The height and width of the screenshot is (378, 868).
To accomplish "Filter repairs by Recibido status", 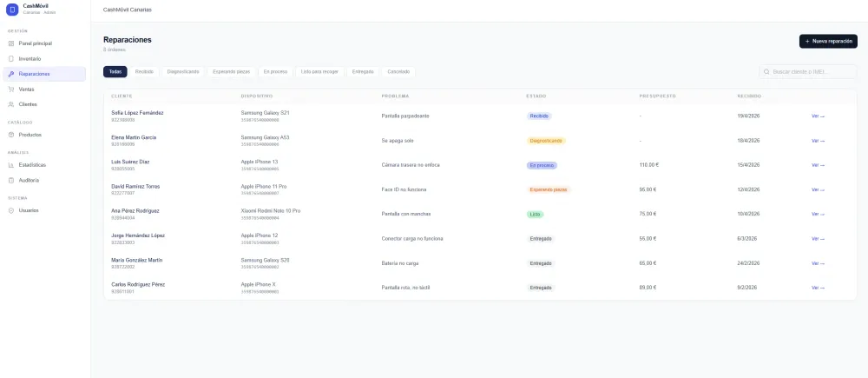I will point(144,71).
